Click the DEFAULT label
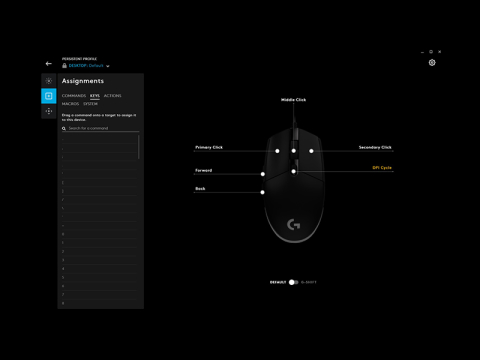Screen dimensions: 480x360 [x=278, y=282]
